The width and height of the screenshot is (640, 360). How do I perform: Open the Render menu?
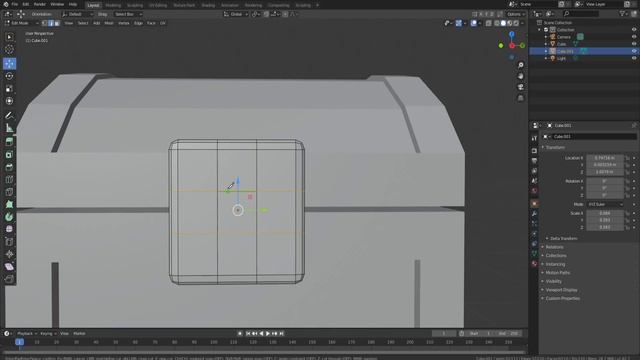coord(40,4)
